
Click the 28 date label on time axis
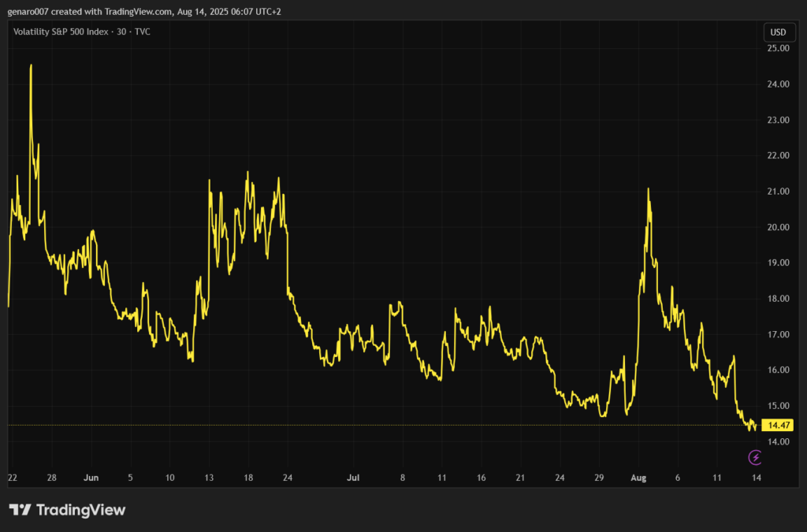tap(51, 478)
